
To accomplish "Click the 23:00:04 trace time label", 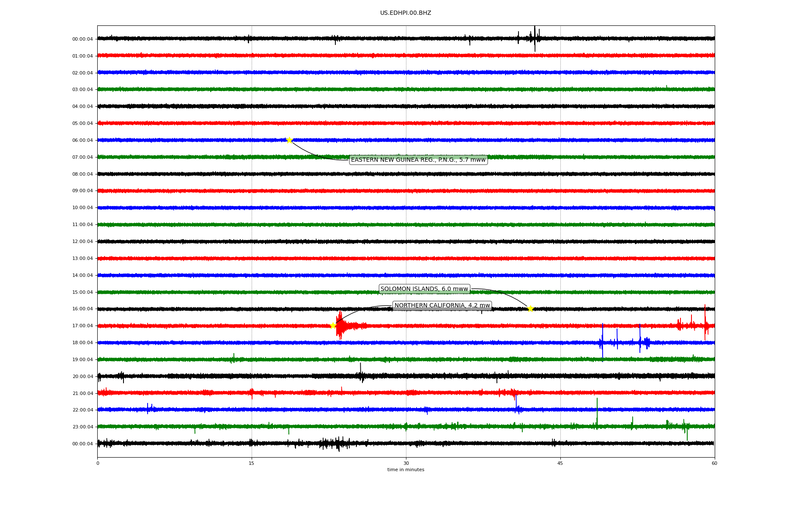I will click(x=82, y=427).
